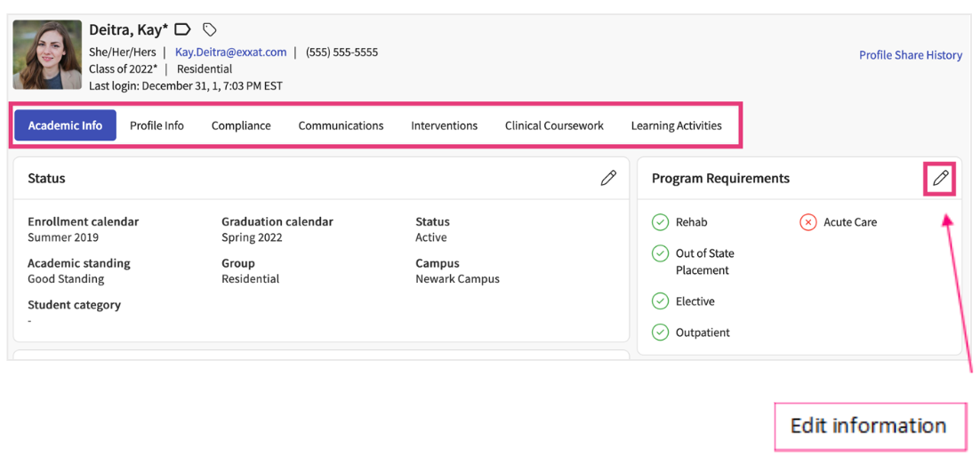The width and height of the screenshot is (980, 473).
Task: Click the green check icon beside Rehab
Action: click(x=660, y=222)
